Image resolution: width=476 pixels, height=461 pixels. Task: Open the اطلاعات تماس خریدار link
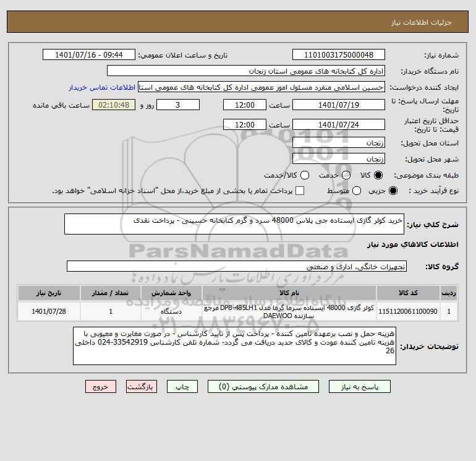tap(102, 87)
